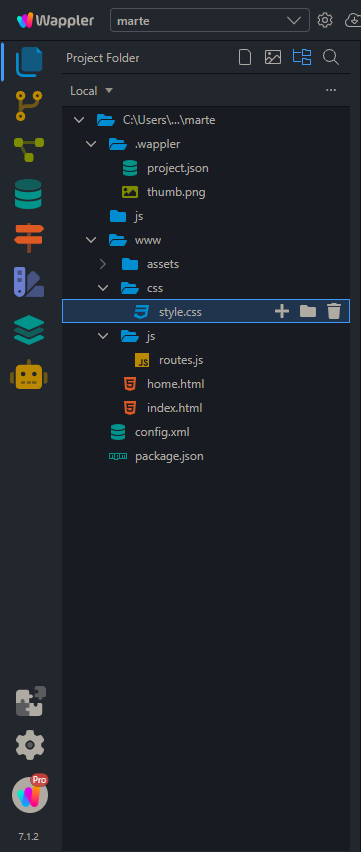
Task: Open project settings gear next to marte
Action: point(325,21)
